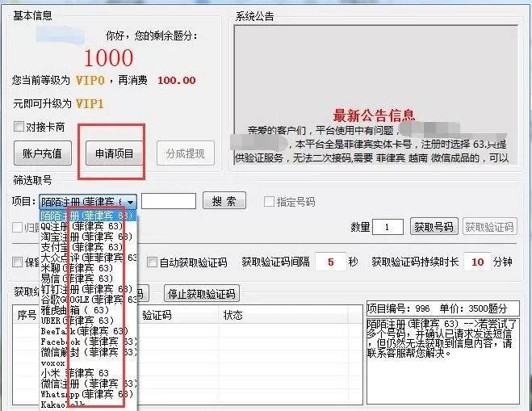
Task: Choose 支付宝 (菲律宾 63) in the dropdown
Action: pyautogui.click(x=88, y=247)
